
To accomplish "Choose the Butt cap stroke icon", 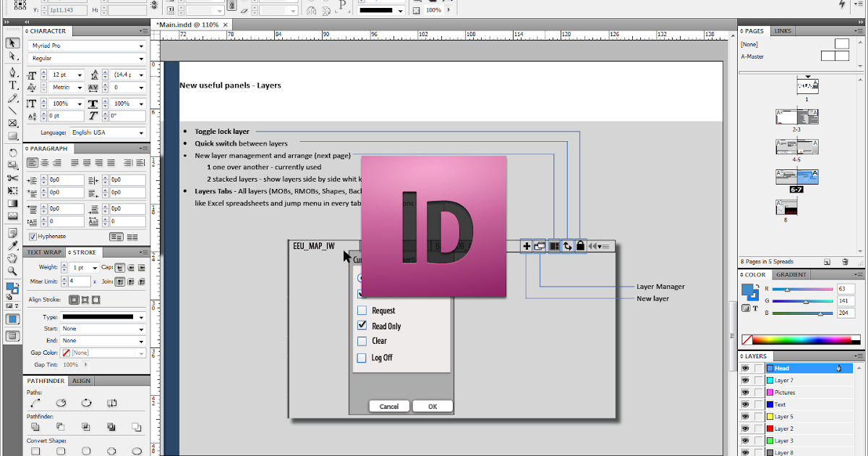I will pyautogui.click(x=119, y=268).
